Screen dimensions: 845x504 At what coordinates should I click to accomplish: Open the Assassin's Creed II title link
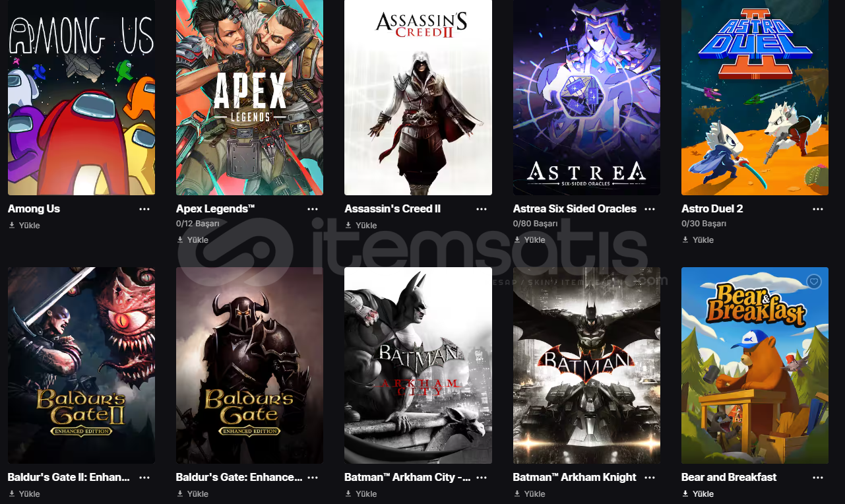coord(392,209)
